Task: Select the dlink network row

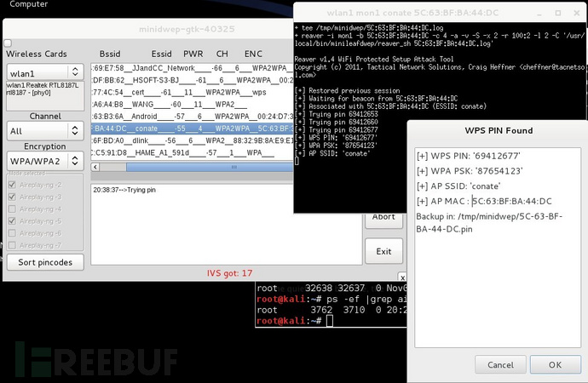Action: [192, 140]
